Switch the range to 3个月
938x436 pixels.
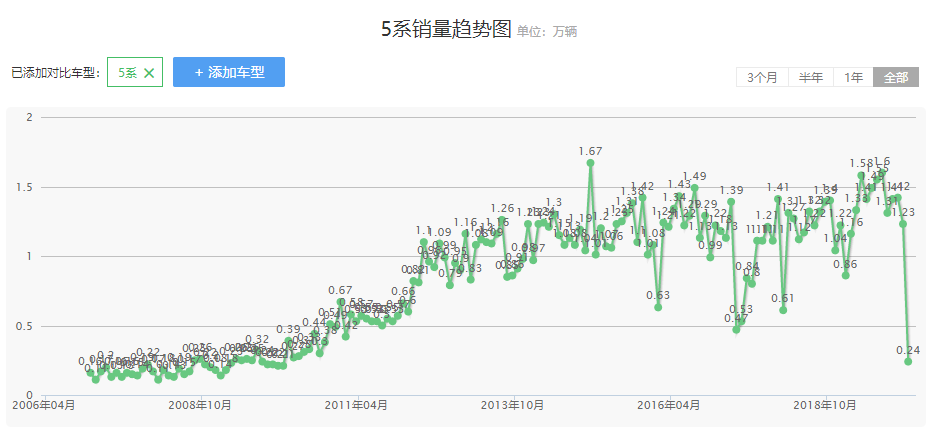(x=762, y=78)
